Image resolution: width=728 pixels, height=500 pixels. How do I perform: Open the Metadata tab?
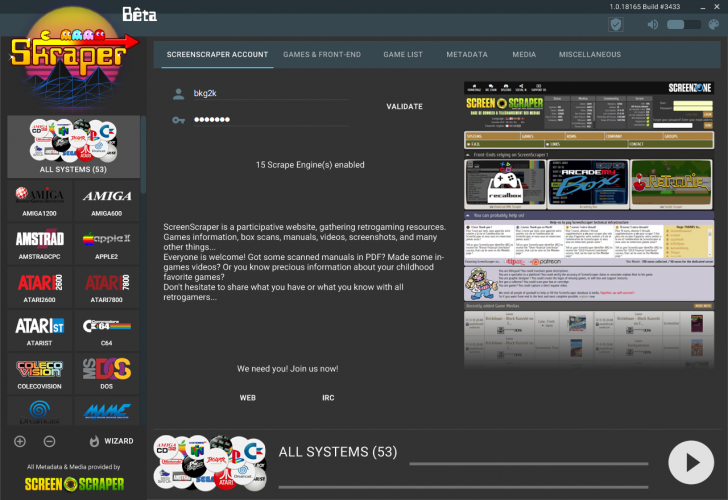pos(467,54)
